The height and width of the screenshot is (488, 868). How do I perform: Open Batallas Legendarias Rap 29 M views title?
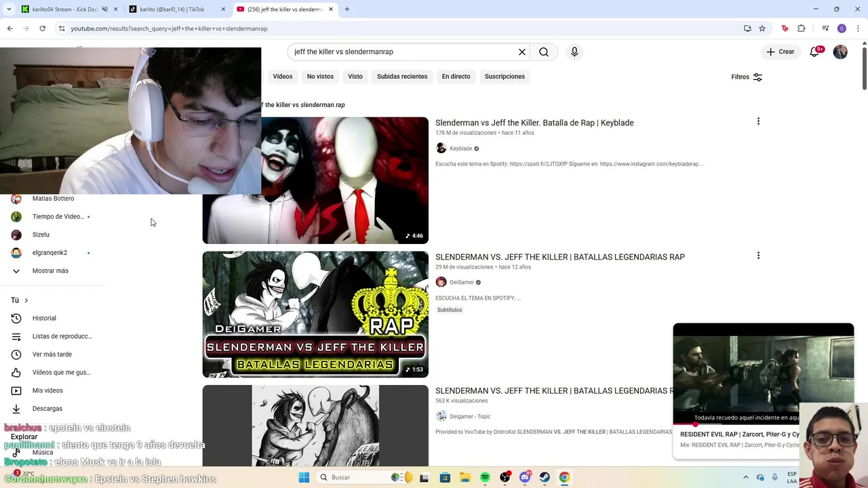pyautogui.click(x=560, y=257)
